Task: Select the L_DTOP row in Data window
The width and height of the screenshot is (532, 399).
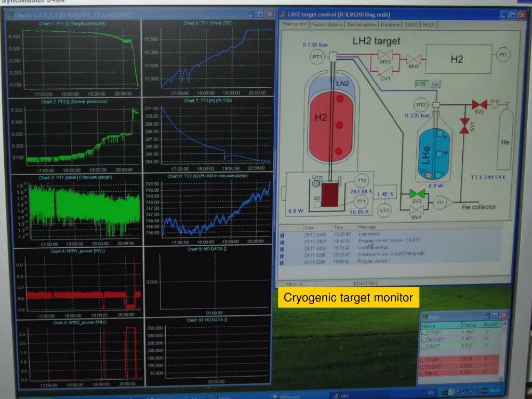Action: [x=460, y=332]
